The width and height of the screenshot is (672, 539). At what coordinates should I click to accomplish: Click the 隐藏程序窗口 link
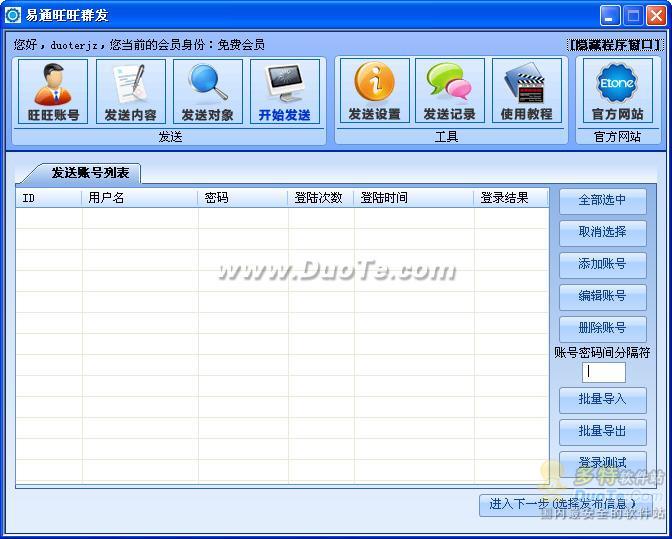(x=614, y=45)
